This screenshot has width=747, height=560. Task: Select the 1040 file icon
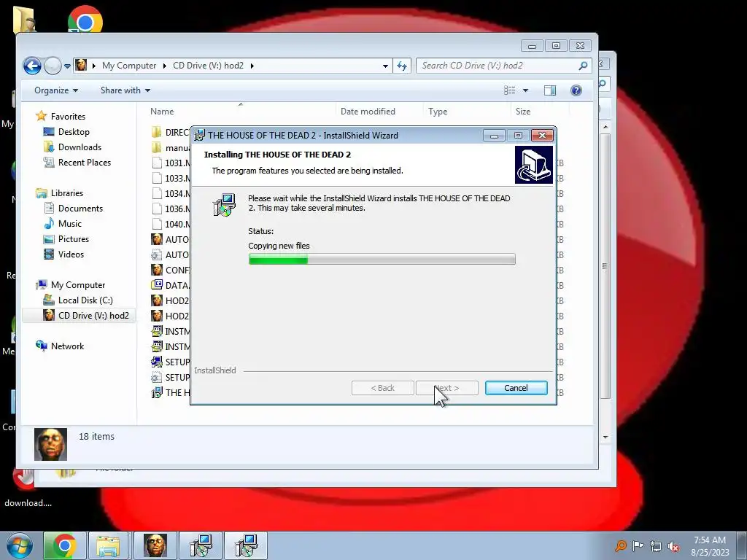157,224
